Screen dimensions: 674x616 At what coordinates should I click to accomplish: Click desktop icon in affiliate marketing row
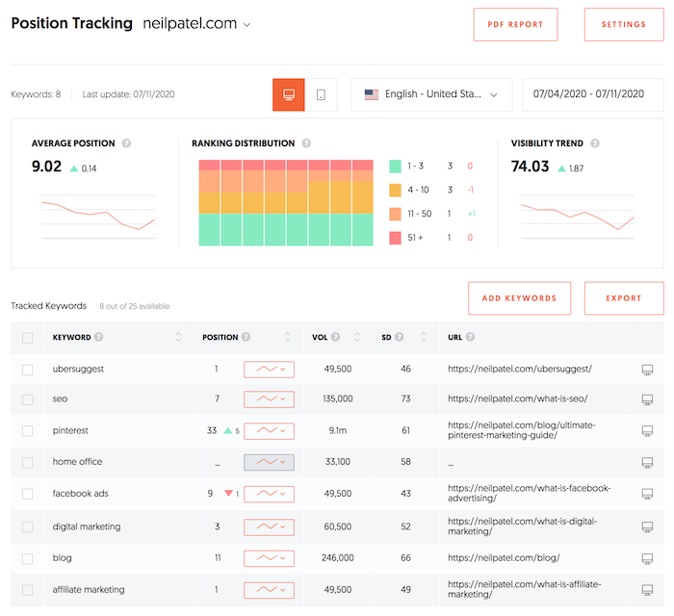pyautogui.click(x=647, y=590)
